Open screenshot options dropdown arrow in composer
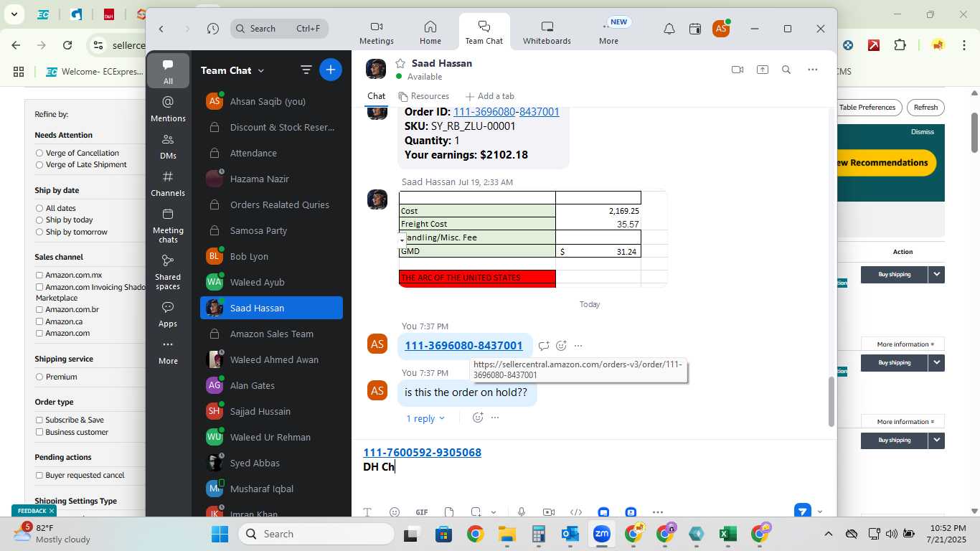 (x=494, y=512)
